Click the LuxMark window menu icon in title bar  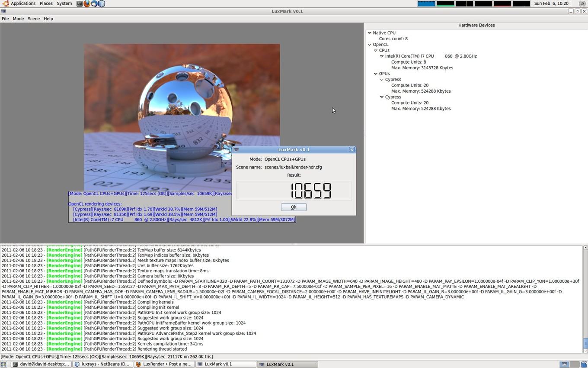(3, 11)
